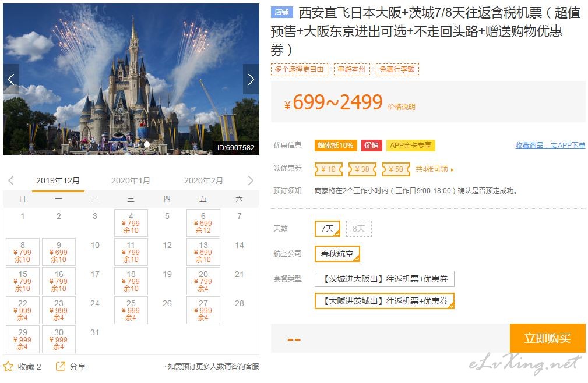
Task: Pick December 16 departure date
Action: point(58,281)
